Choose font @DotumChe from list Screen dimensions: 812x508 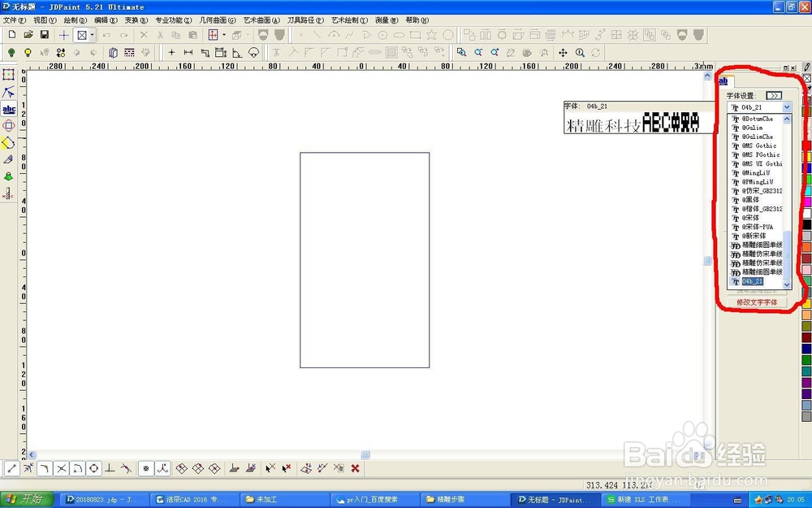[x=755, y=119]
